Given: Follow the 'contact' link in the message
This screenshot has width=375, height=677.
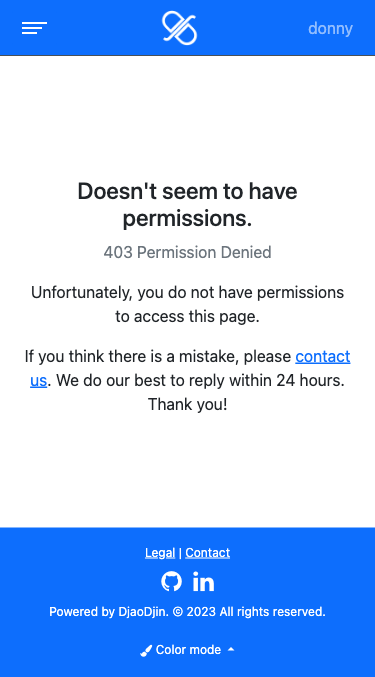Looking at the screenshot, I should tap(323, 357).
